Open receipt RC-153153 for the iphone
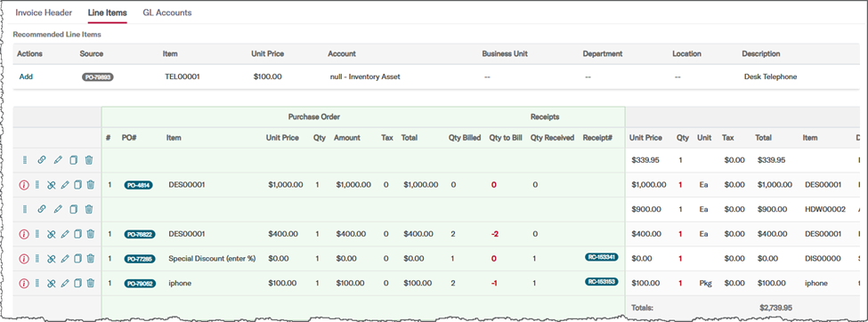Viewport: 868px width, 322px height. 601,282
